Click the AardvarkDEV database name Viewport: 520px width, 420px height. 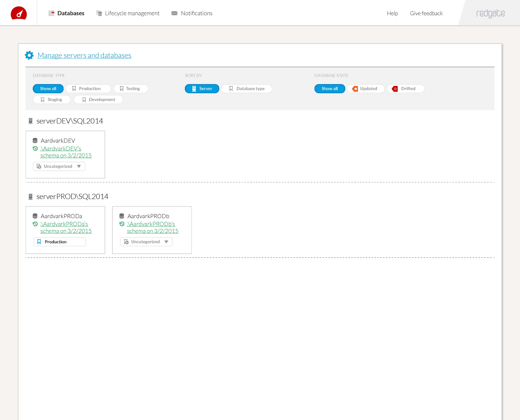[58, 141]
